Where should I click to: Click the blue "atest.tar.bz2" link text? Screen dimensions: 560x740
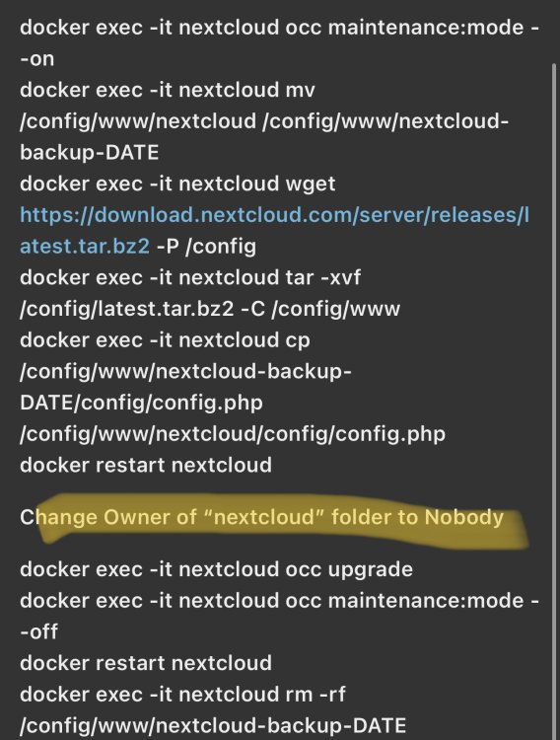coord(85,247)
